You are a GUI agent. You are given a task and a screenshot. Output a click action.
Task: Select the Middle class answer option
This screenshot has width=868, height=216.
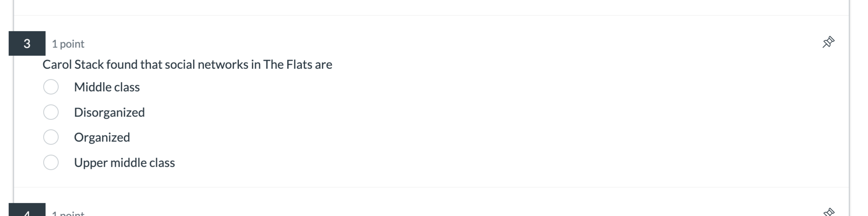(51, 87)
